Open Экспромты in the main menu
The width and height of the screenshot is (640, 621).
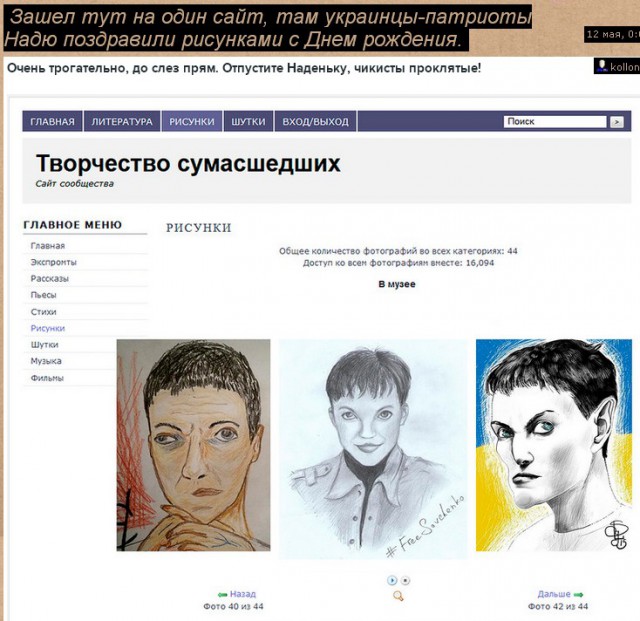click(x=53, y=262)
